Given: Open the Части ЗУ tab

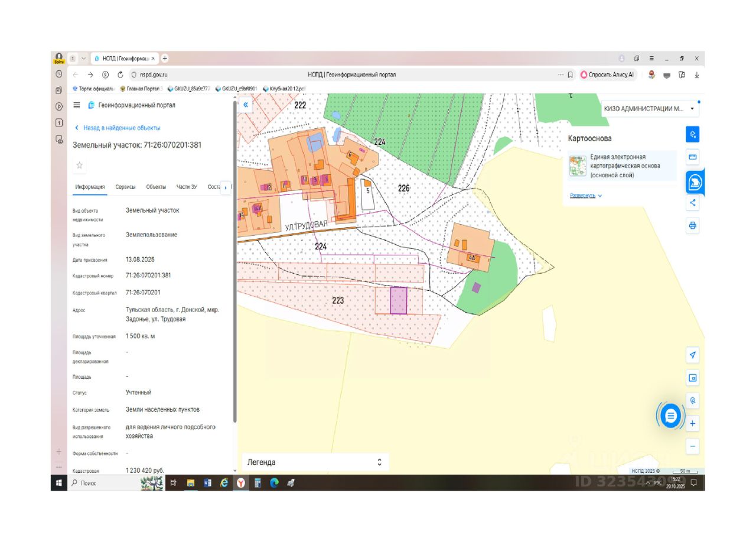Looking at the screenshot, I should 187,187.
